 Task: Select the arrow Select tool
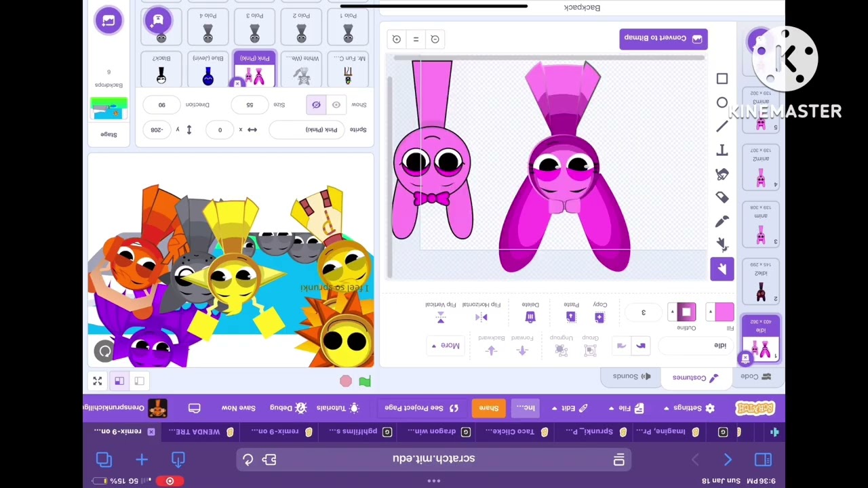[x=722, y=269]
